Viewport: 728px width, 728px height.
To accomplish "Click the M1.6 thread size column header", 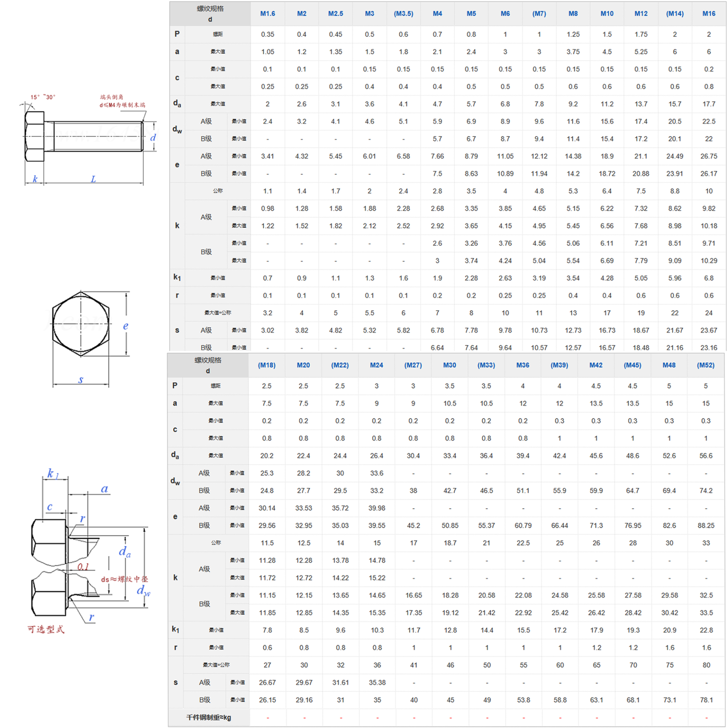I will click(x=268, y=14).
